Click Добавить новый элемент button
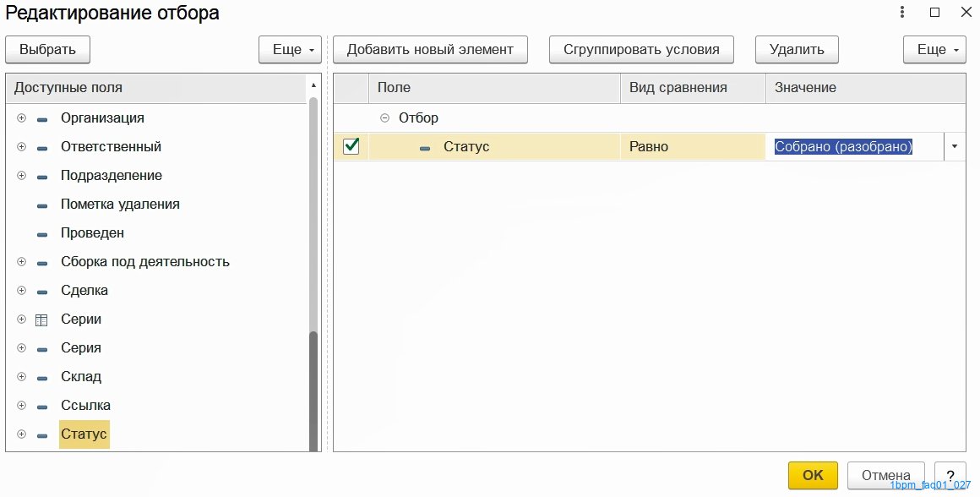Image resolution: width=980 pixels, height=497 pixels. [x=430, y=49]
